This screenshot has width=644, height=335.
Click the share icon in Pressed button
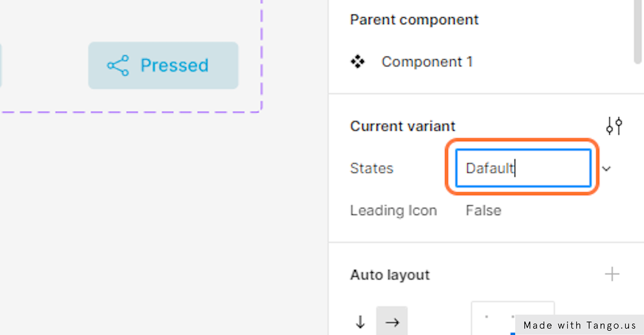pos(118,65)
